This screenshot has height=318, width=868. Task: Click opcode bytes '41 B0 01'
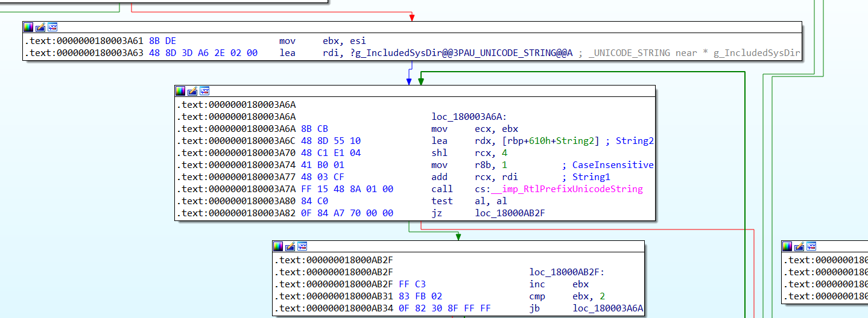click(x=323, y=165)
